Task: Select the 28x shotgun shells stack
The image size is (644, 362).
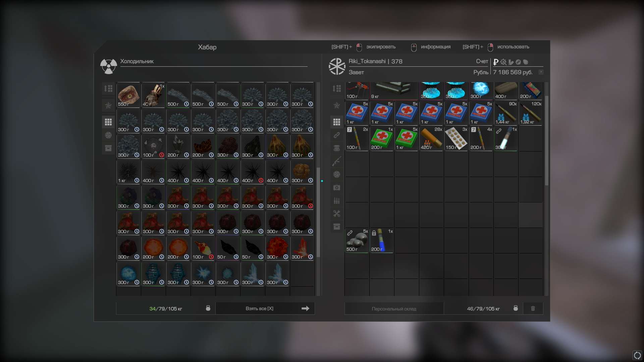Action: pyautogui.click(x=431, y=138)
